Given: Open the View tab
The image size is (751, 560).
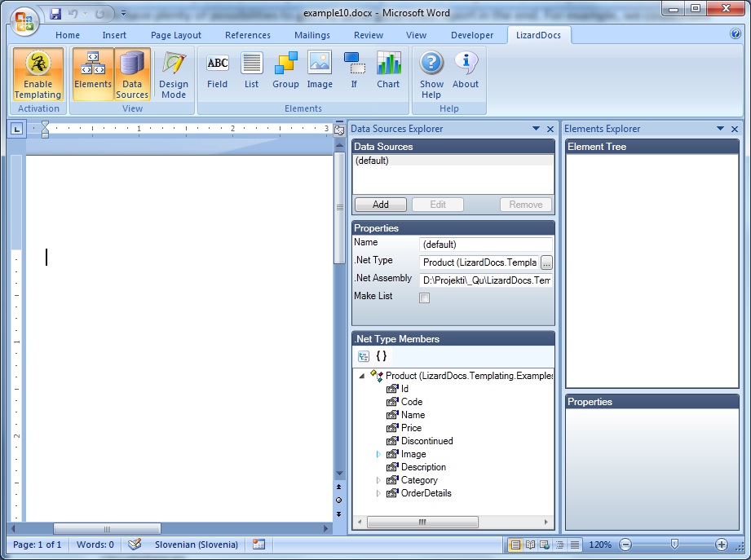Looking at the screenshot, I should [x=416, y=35].
